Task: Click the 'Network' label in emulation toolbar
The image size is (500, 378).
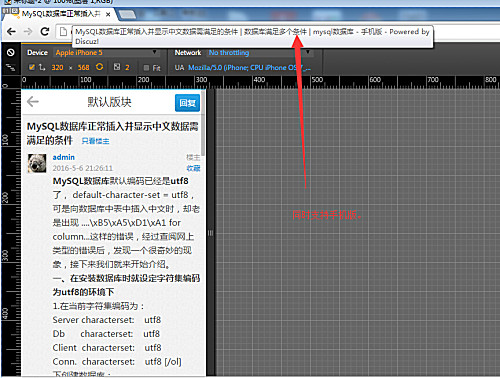Action: (188, 53)
